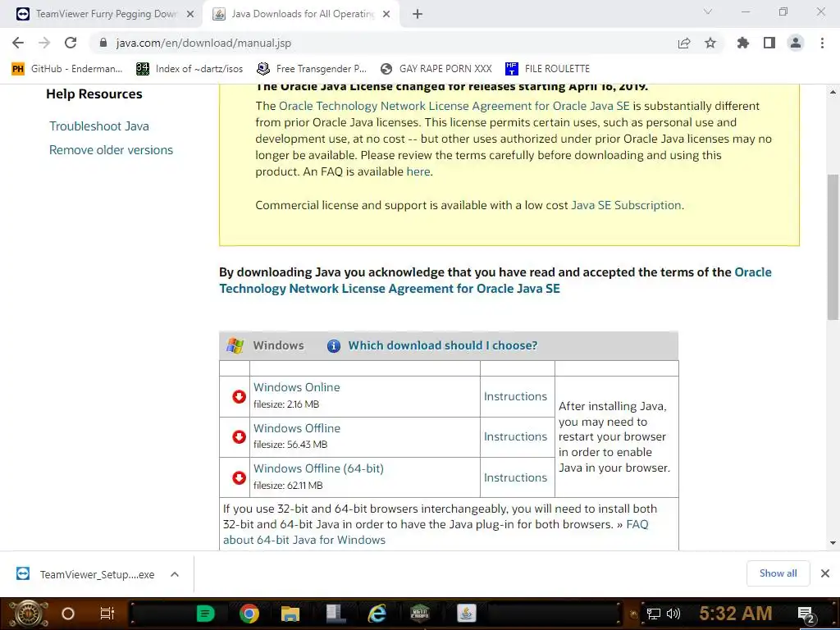Open the Index of ~dartz/isos bookmark

pos(189,69)
